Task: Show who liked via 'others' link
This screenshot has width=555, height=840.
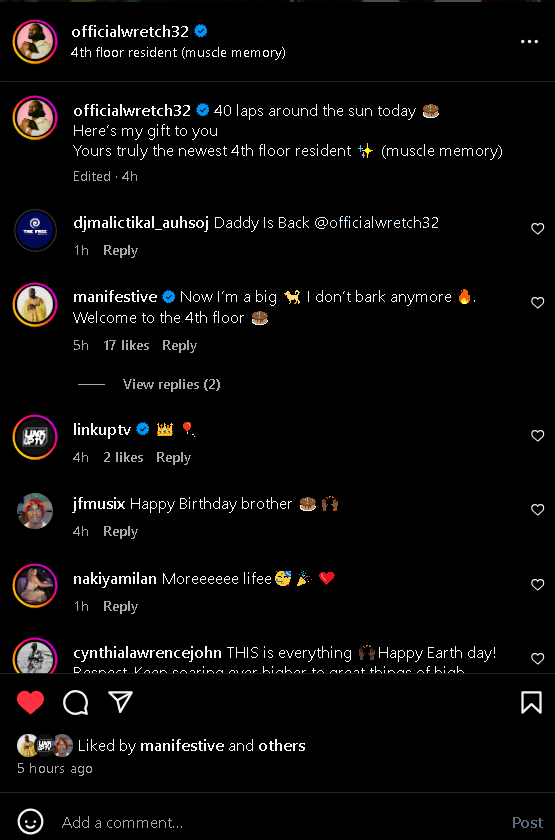Action: click(x=282, y=746)
